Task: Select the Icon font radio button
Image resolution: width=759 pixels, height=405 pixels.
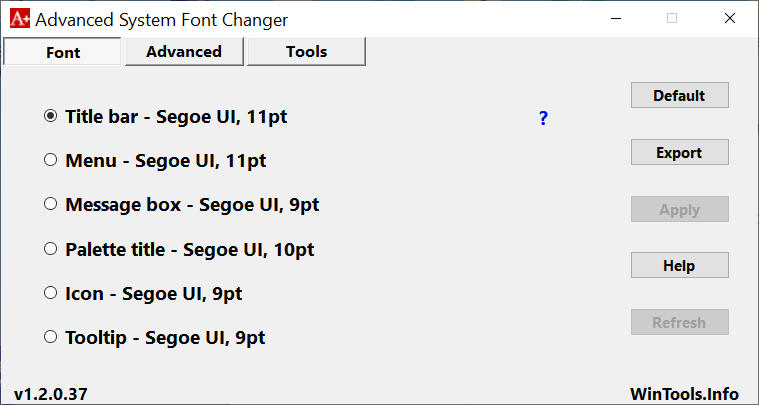Action: tap(51, 293)
